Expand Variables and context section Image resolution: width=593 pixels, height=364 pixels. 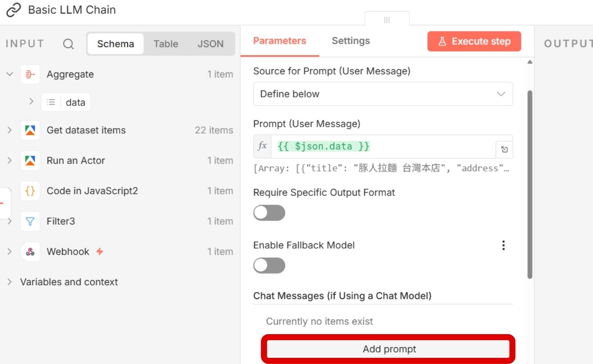[10, 282]
